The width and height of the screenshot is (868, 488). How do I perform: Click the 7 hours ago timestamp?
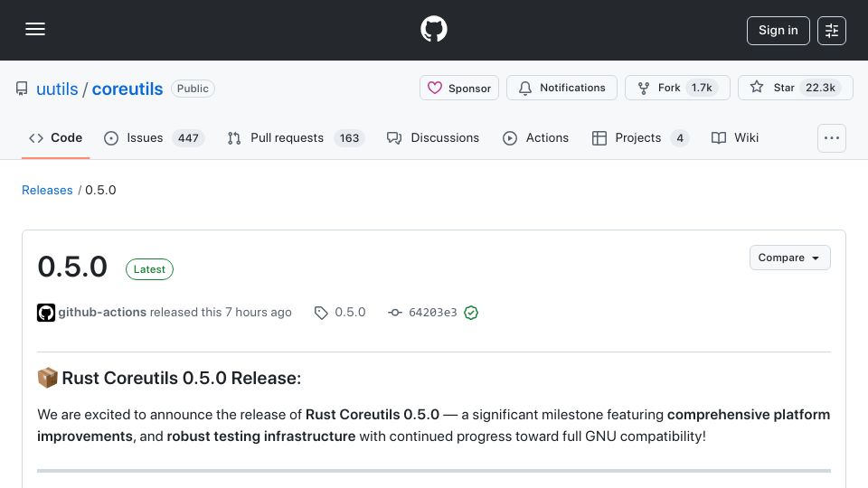(258, 312)
